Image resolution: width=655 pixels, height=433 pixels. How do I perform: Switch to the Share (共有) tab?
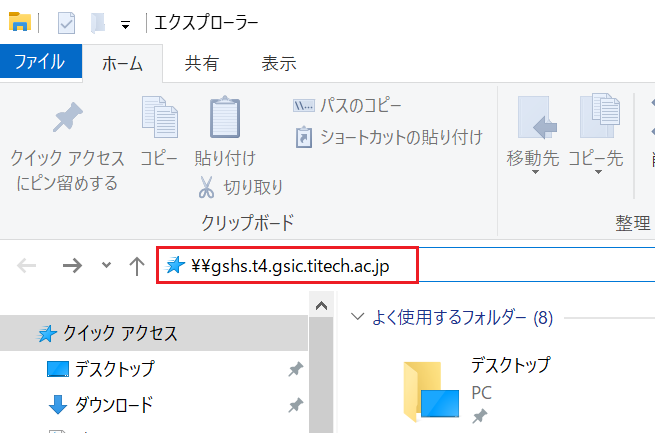tap(201, 63)
